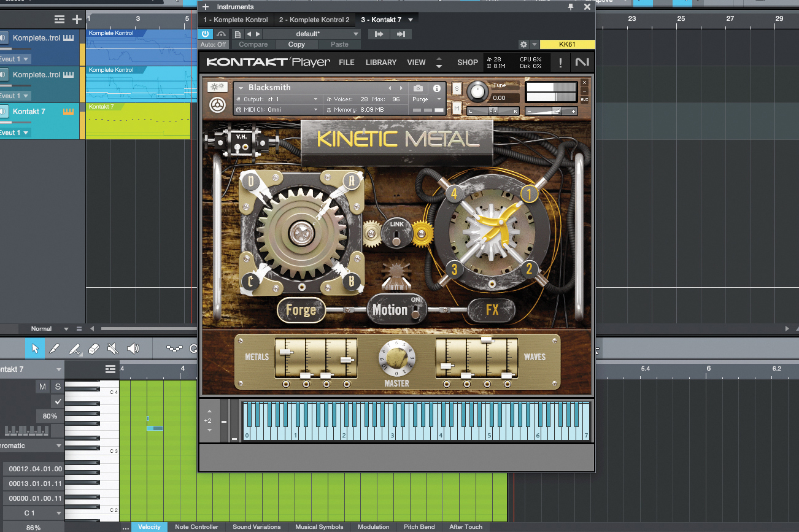Open the arrow dropdown beside the gear icon
The image size is (799, 532).
click(535, 45)
